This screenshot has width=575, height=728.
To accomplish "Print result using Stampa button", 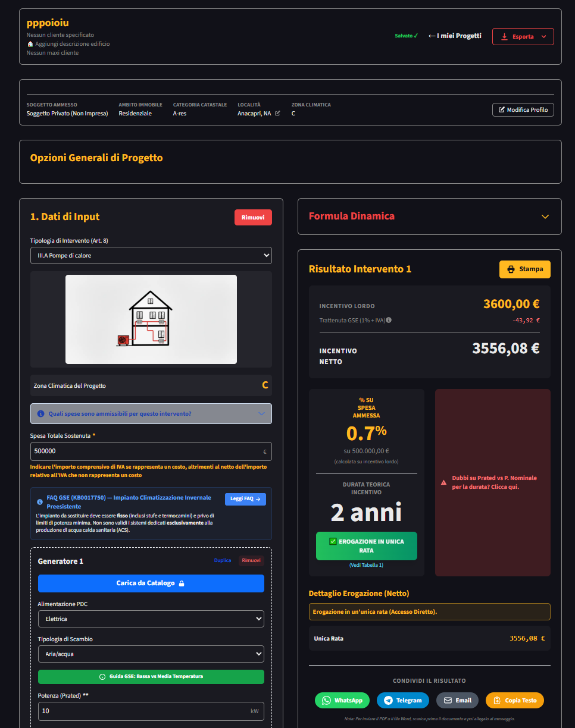I will coord(524,269).
